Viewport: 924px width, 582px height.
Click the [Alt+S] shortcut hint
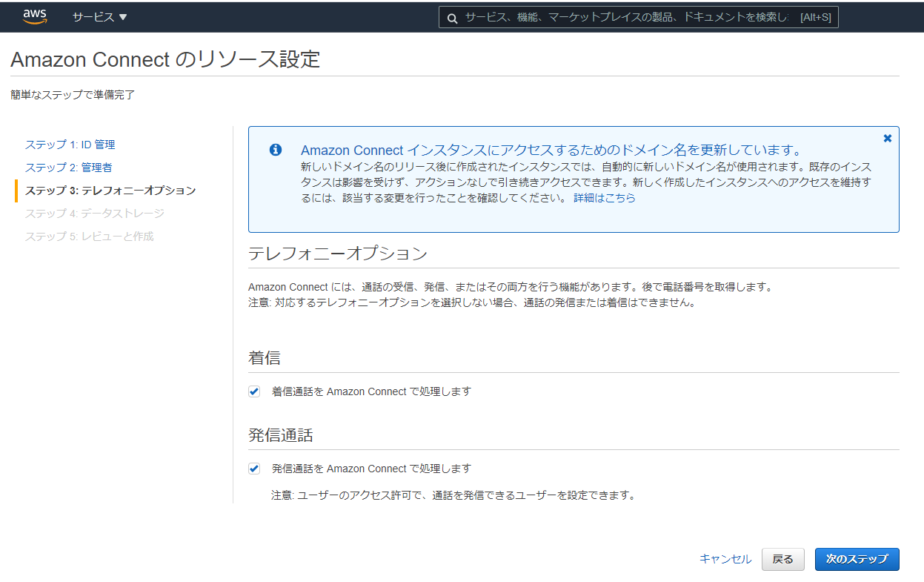pyautogui.click(x=816, y=17)
